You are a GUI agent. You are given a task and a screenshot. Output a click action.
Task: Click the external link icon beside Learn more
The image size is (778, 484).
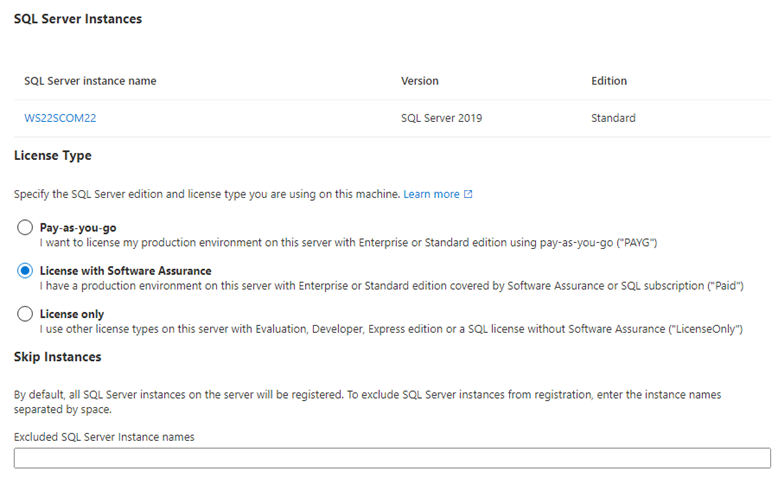coord(468,194)
